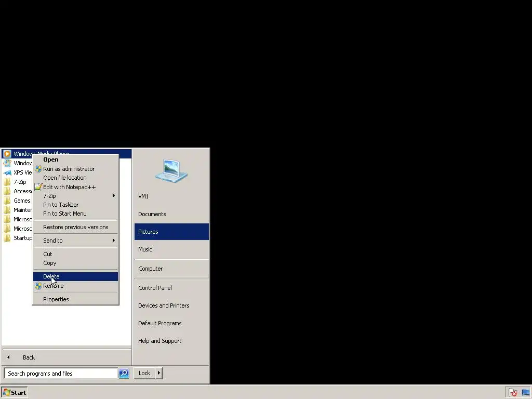Click the network monitor tray icon
Image resolution: width=532 pixels, height=399 pixels.
tap(526, 393)
